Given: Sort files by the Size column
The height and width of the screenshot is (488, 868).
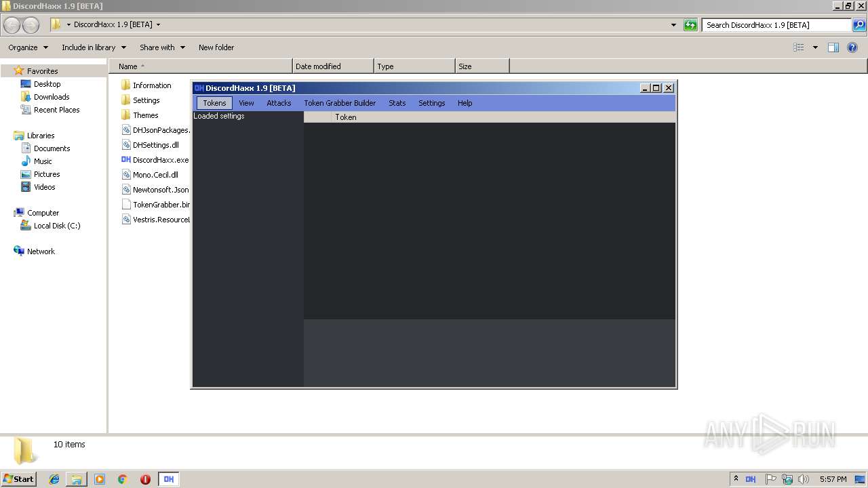Looking at the screenshot, I should pos(482,66).
